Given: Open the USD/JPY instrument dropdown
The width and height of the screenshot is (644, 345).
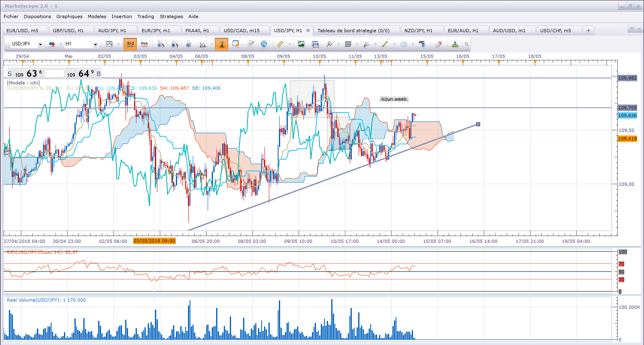Looking at the screenshot, I should [40, 44].
